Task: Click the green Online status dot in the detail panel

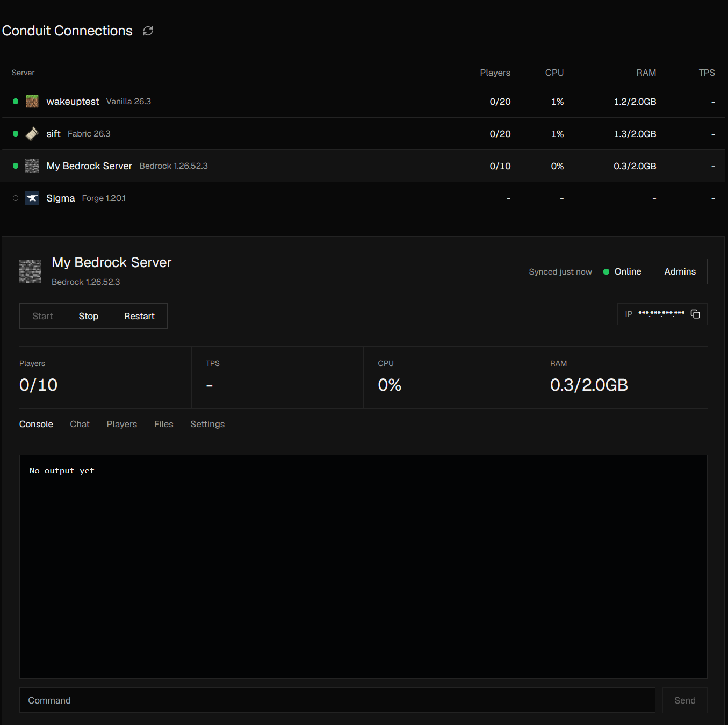Action: (x=606, y=272)
